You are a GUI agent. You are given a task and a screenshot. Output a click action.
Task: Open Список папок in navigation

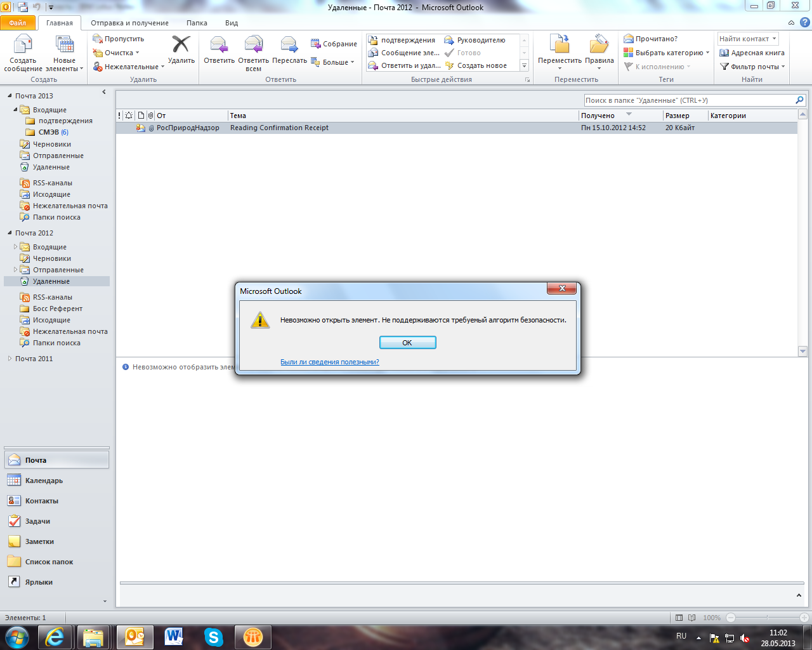pyautogui.click(x=56, y=562)
